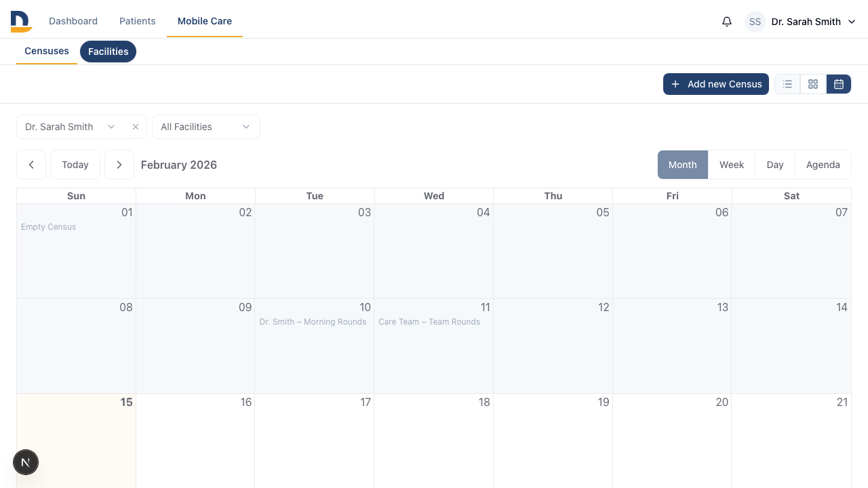The image size is (868, 488).
Task: Switch to the Facilities sub-tab
Action: pos(108,52)
